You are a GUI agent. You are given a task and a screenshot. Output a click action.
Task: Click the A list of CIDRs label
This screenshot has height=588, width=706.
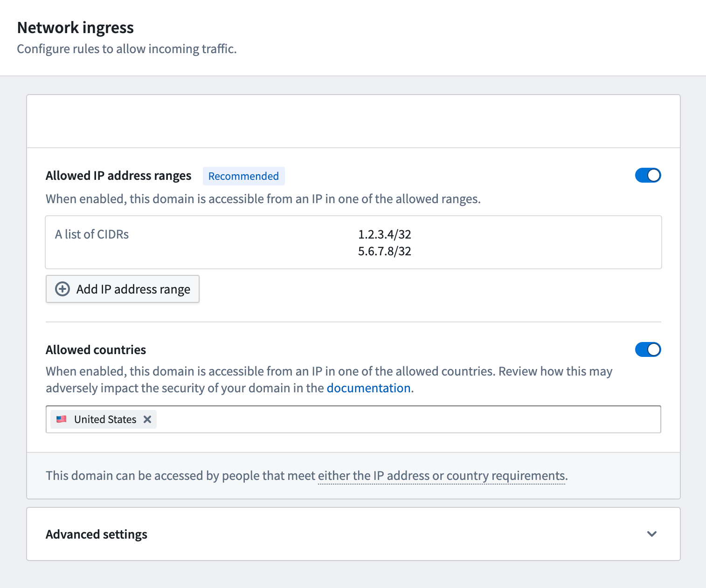(x=92, y=234)
